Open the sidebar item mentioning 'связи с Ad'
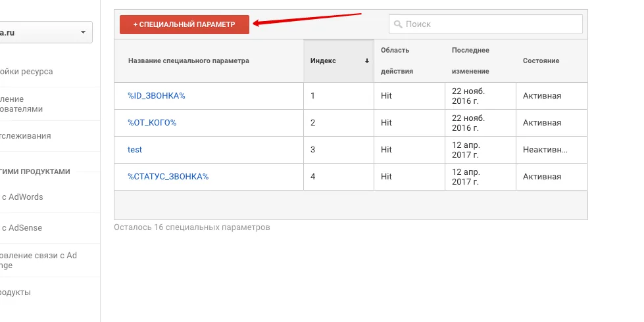The height and width of the screenshot is (322, 644). (x=38, y=260)
